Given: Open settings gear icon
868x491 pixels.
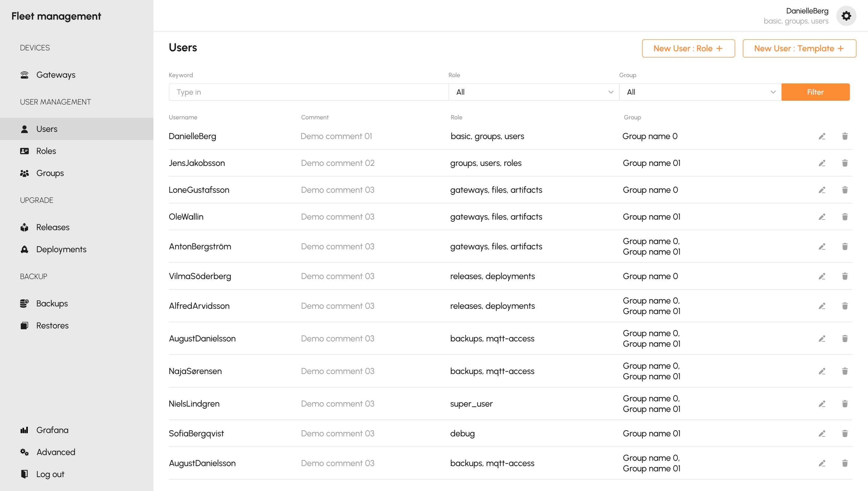Looking at the screenshot, I should (846, 16).
